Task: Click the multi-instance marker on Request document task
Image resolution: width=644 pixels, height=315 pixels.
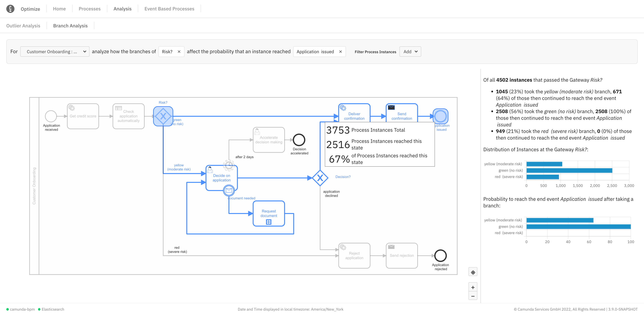Action: pos(269,222)
